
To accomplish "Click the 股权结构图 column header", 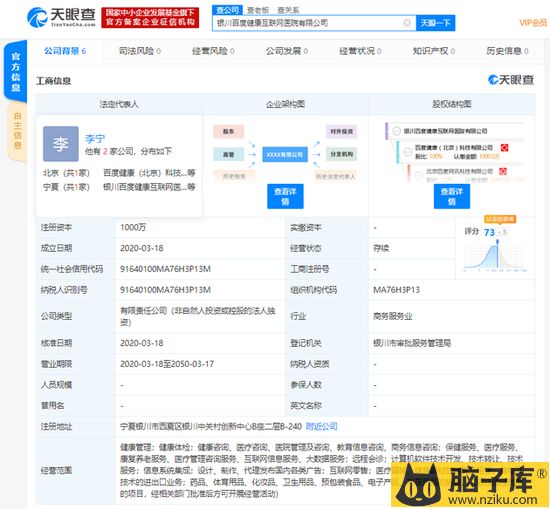I will 452,104.
